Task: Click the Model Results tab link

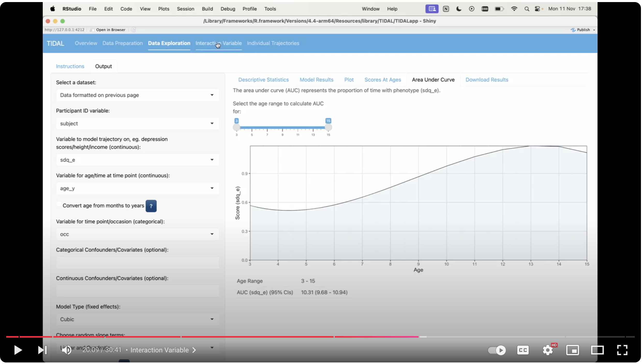Action: 316,79
